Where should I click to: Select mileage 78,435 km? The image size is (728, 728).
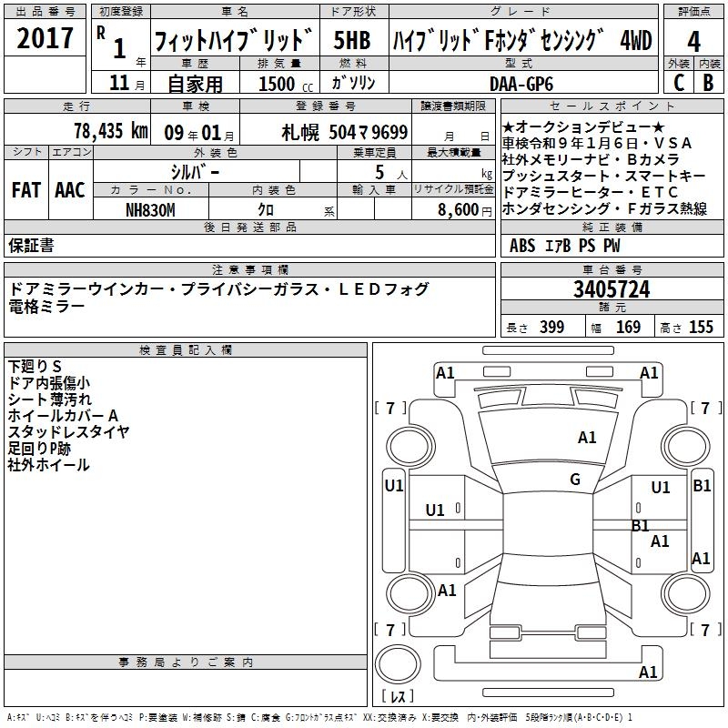tap(111, 131)
